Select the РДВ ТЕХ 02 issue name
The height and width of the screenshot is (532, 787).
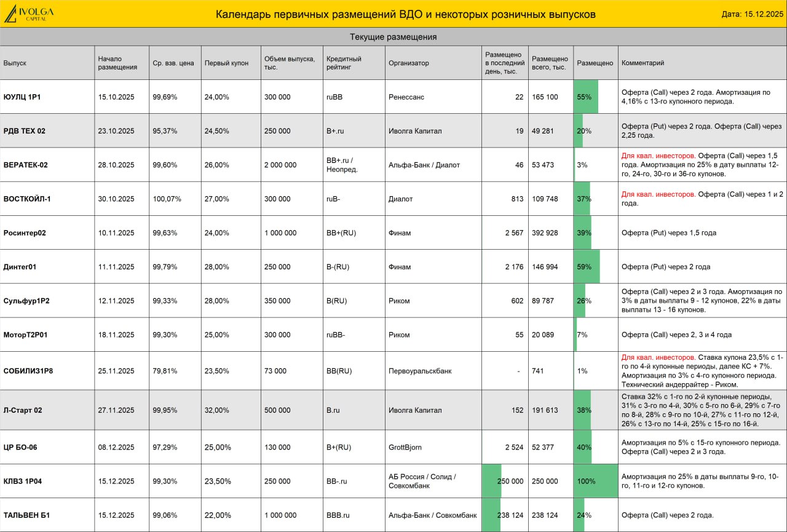[25, 131]
